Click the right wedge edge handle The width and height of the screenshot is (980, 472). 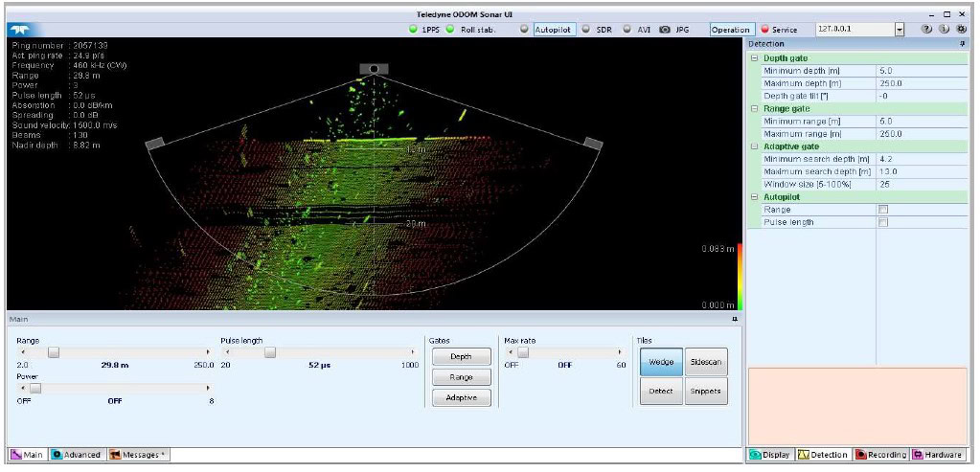pos(593,144)
